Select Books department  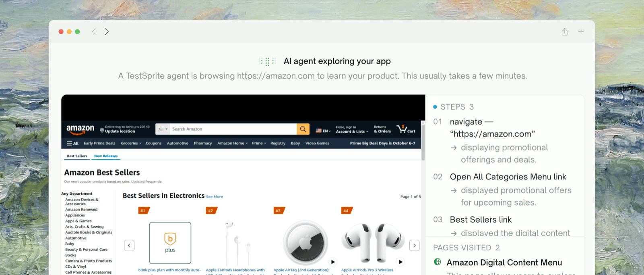[x=71, y=255]
